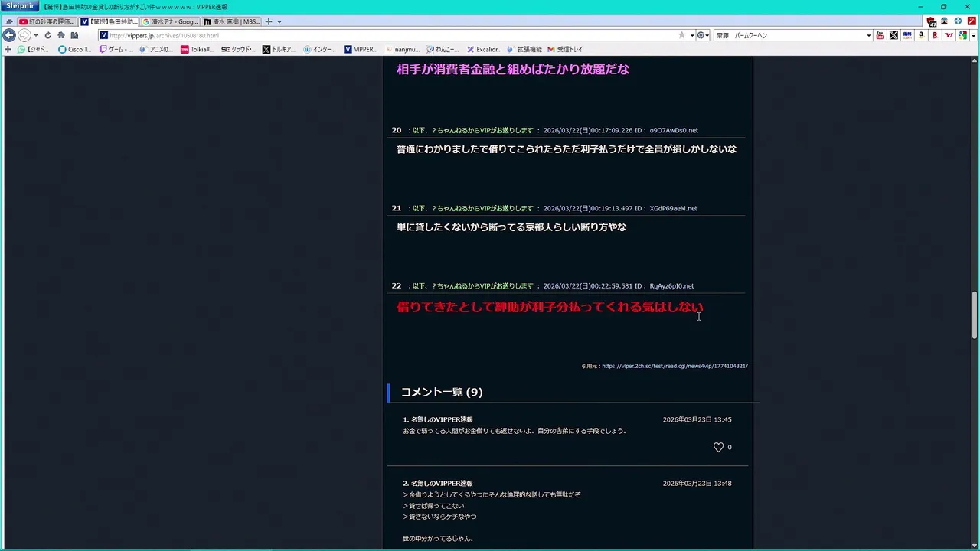Open the bookmarks panel icon in navigation bar

tap(74, 35)
